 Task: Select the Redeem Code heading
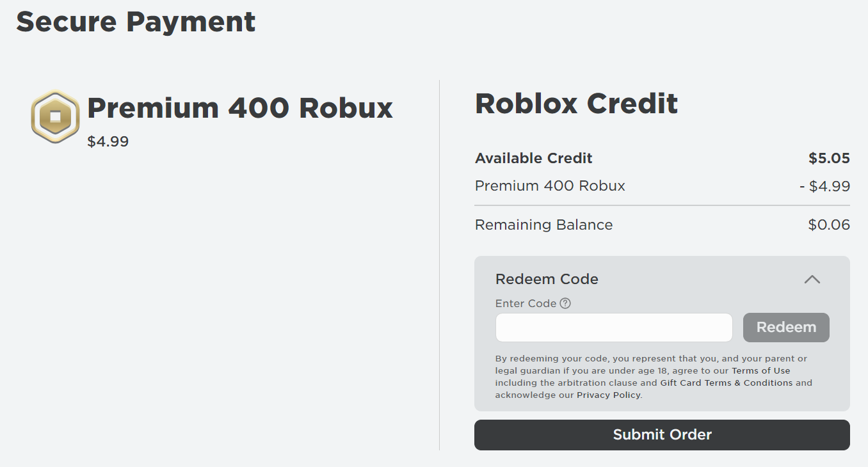coord(547,279)
